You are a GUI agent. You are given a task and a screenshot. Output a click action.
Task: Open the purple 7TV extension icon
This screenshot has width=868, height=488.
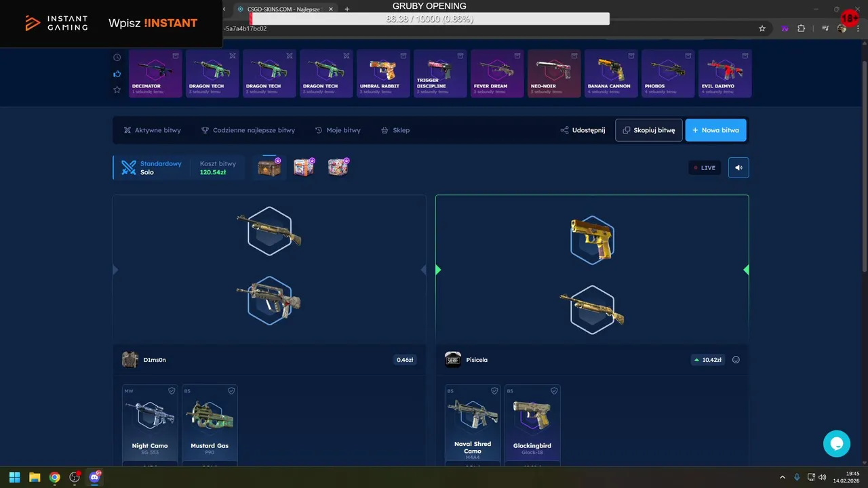[x=785, y=28]
